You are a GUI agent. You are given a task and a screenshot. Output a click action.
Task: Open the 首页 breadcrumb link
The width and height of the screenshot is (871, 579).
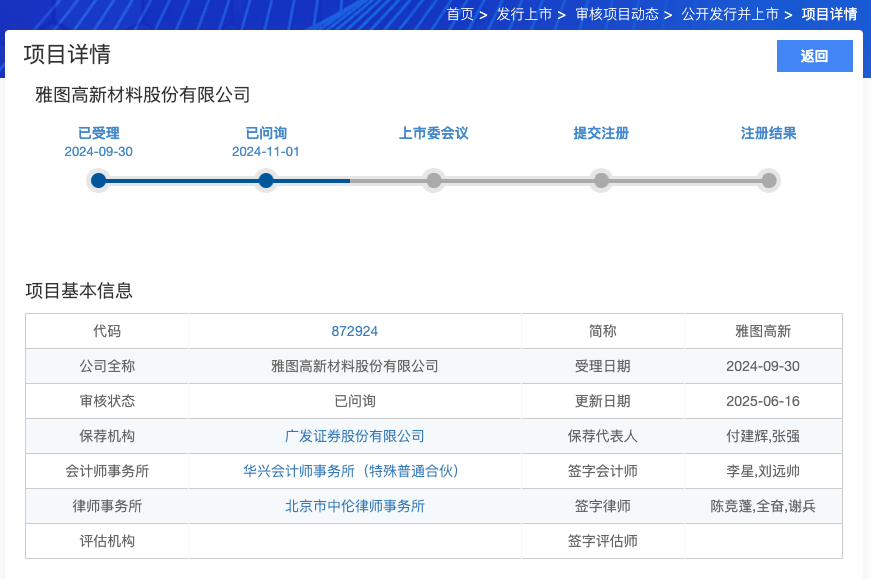pyautogui.click(x=460, y=14)
